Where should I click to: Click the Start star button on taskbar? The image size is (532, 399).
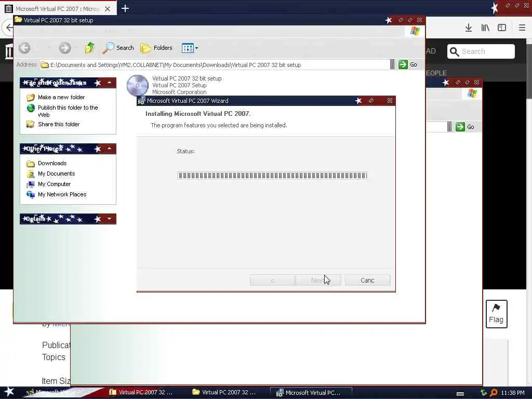9,392
